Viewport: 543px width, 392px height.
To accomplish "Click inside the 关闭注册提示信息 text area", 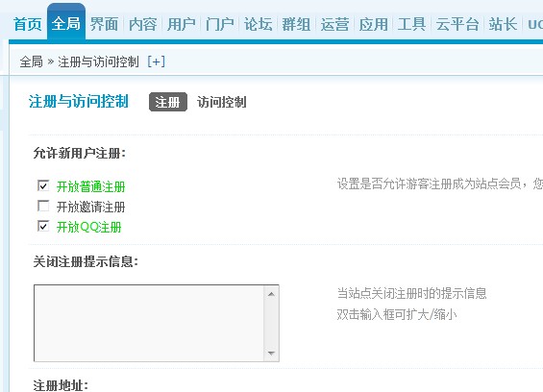I will [x=149, y=323].
